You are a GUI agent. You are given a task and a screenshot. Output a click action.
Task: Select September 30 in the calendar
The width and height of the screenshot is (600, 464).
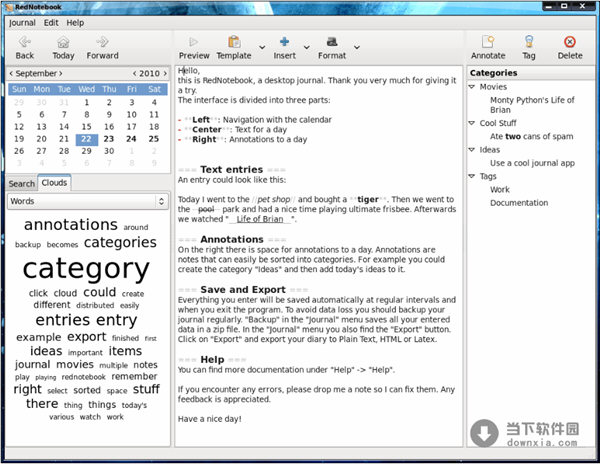[109, 151]
